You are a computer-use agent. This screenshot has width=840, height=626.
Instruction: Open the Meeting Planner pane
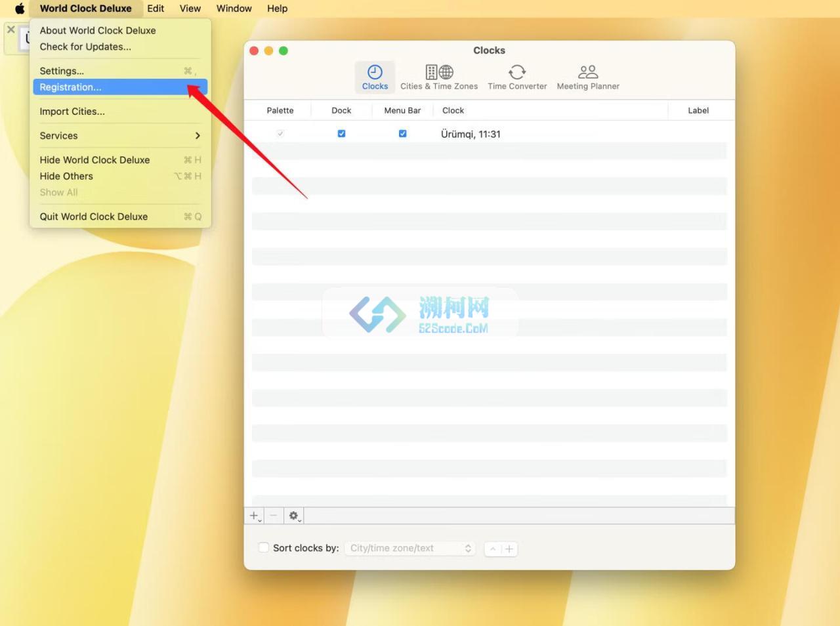point(588,77)
